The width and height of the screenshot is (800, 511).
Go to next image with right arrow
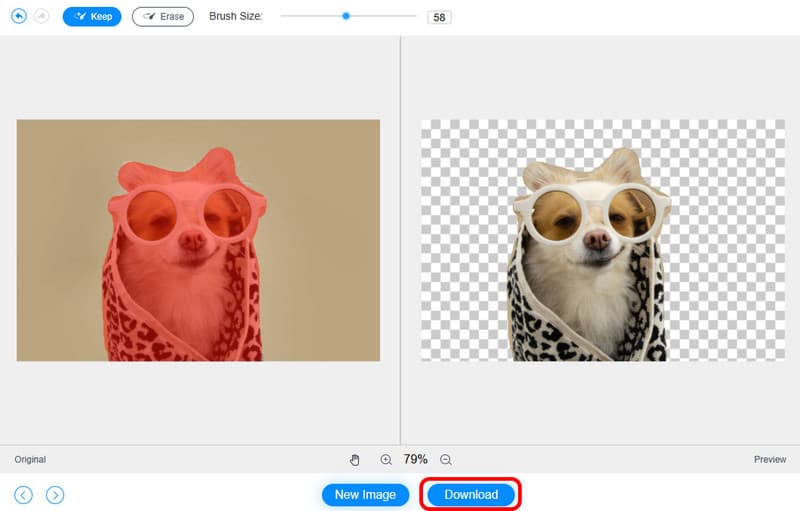(x=56, y=494)
